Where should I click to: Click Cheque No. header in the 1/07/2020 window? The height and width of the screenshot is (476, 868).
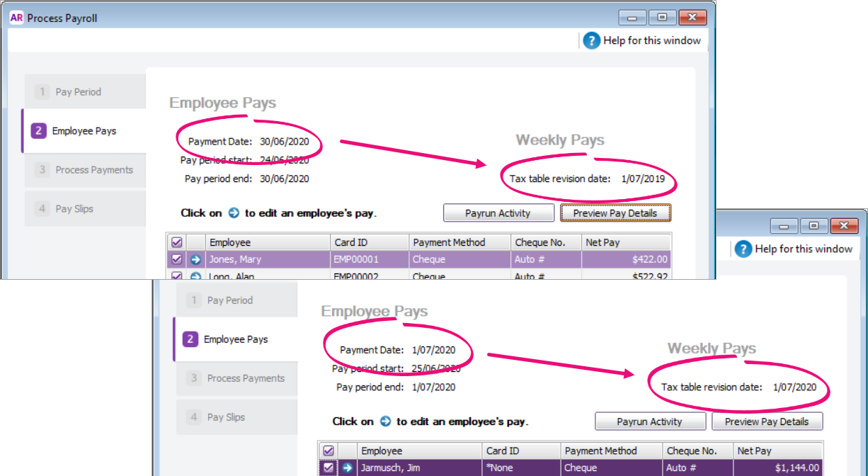pos(698,450)
